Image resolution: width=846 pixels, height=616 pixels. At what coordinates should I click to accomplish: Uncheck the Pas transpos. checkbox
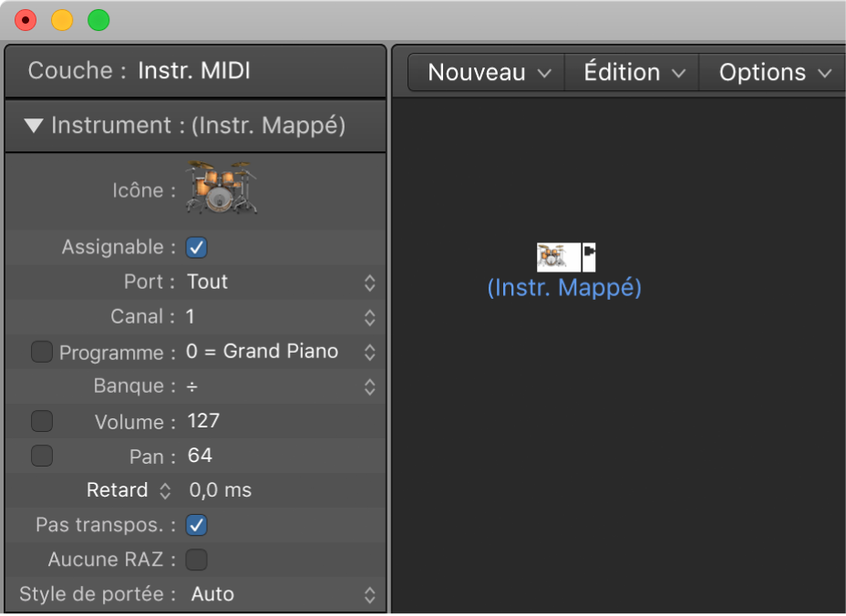click(x=196, y=525)
